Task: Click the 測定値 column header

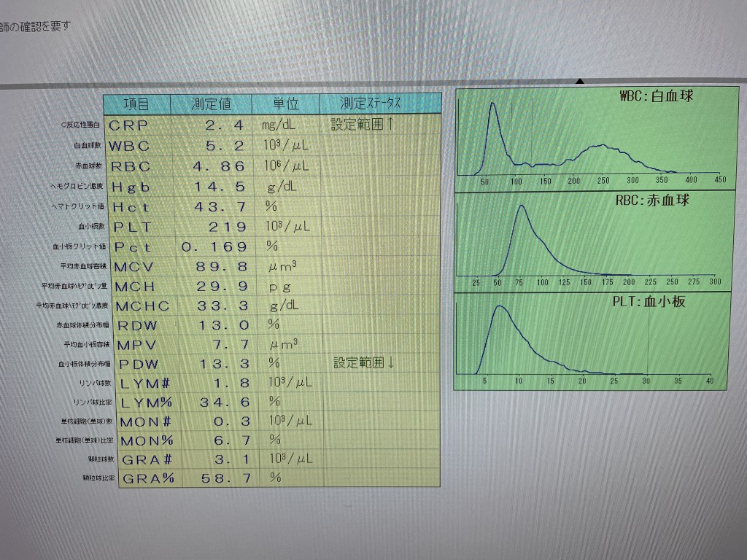Action: (x=211, y=104)
